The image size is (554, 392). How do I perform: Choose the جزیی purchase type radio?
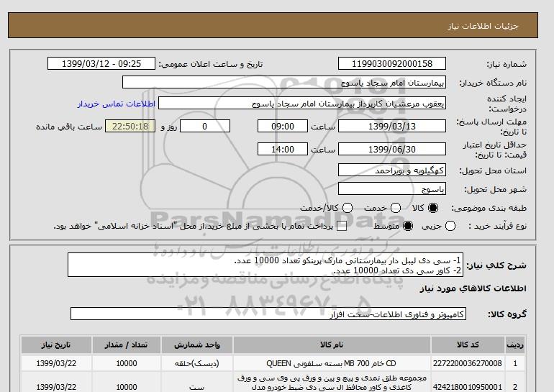click(450, 226)
